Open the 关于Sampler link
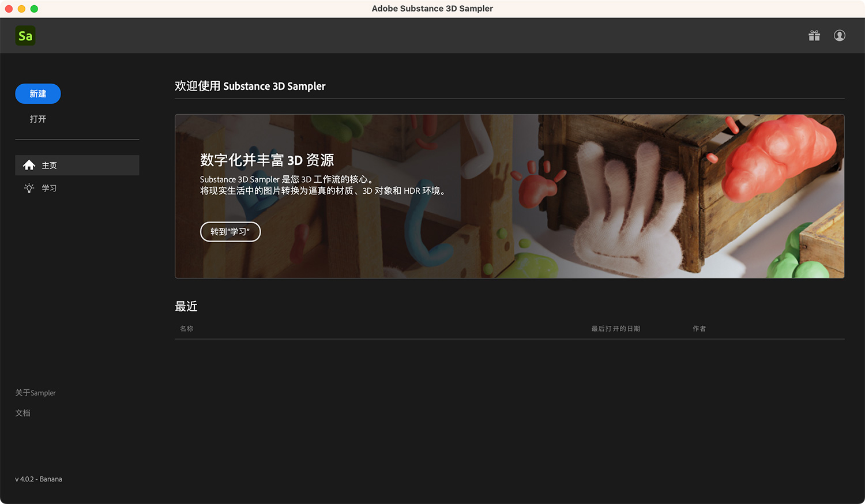 pyautogui.click(x=36, y=393)
